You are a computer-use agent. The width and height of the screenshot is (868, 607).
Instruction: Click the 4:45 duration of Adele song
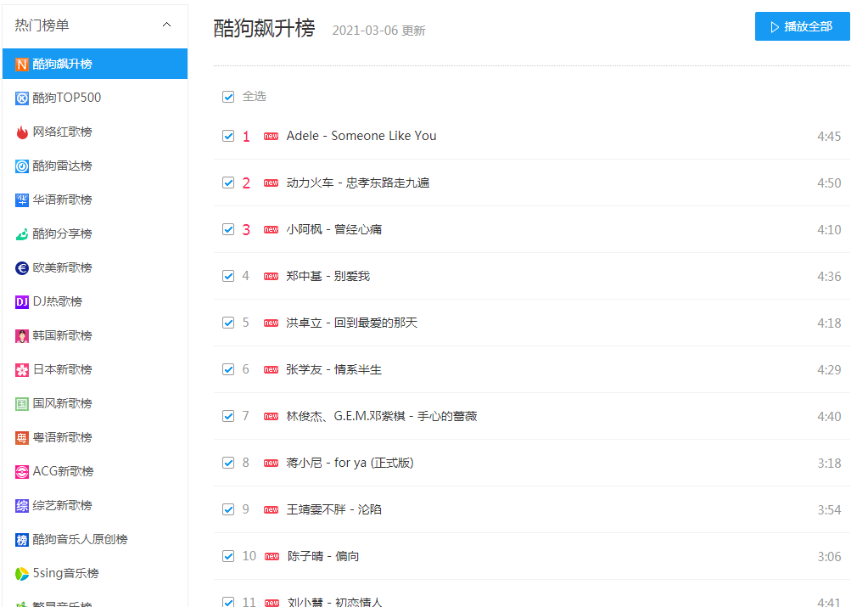click(x=829, y=136)
